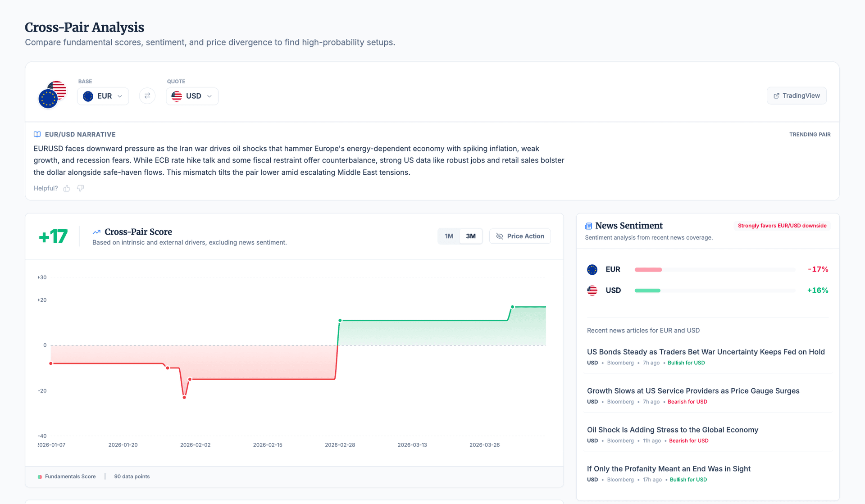Open the TradingView external link button
This screenshot has width=865, height=504.
(x=797, y=95)
